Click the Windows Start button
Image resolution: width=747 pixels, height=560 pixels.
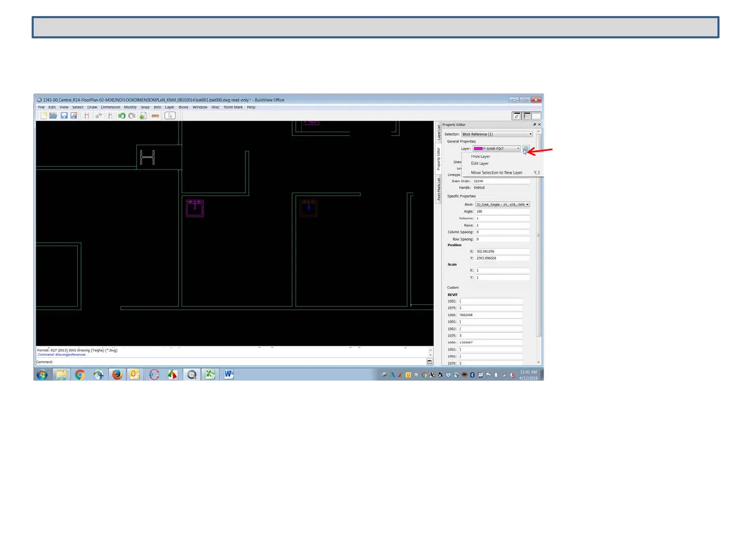click(43, 374)
